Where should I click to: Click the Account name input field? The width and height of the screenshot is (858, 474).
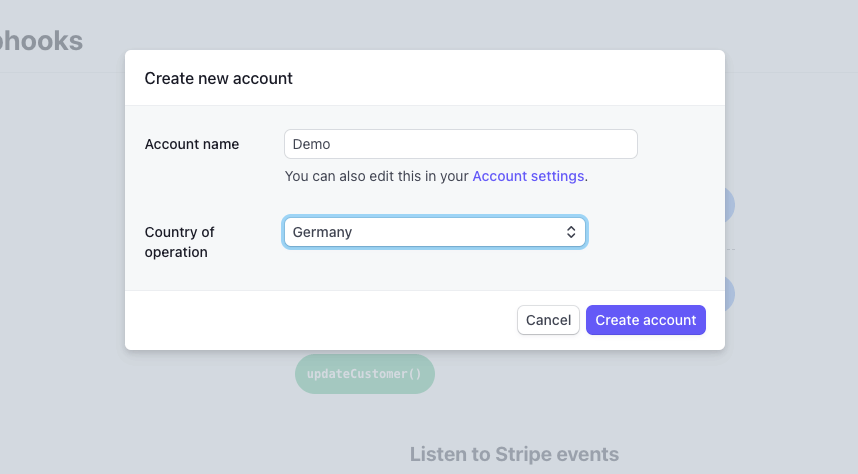[460, 144]
